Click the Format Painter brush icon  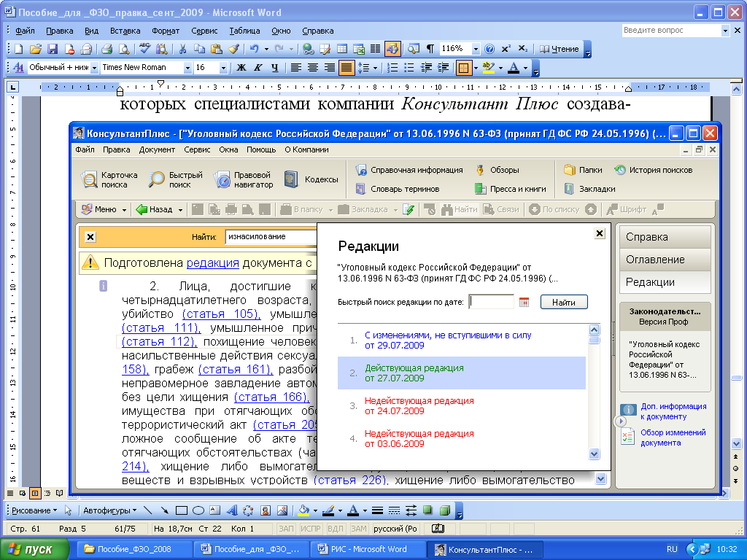[233, 49]
